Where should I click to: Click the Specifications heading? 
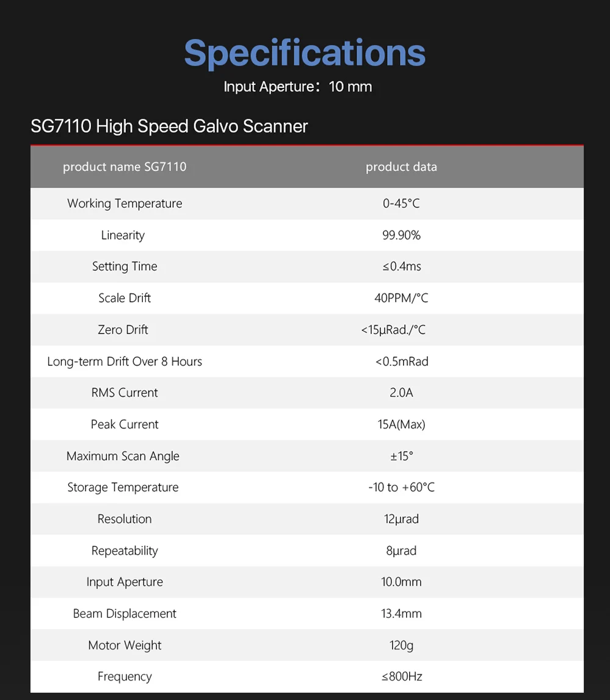(305, 53)
